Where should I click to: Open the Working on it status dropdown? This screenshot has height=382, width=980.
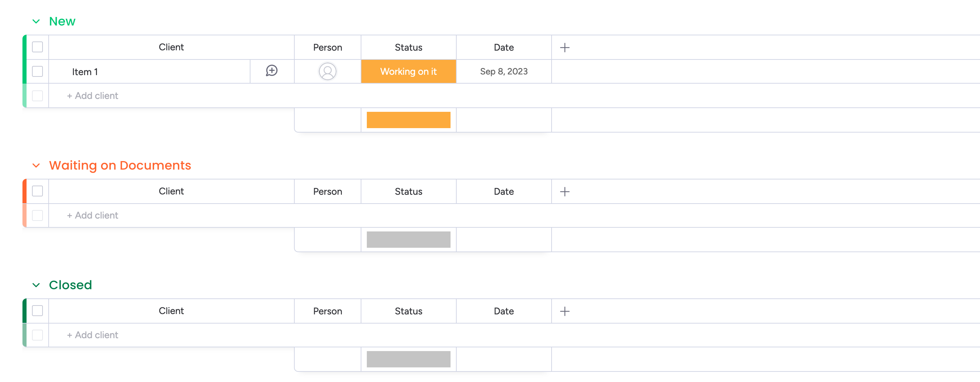(408, 71)
